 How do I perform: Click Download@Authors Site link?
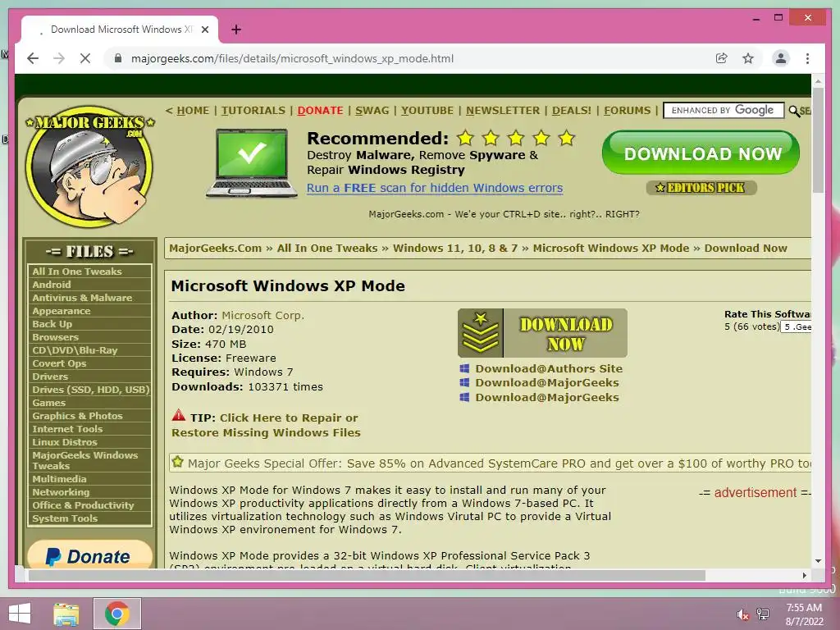click(x=549, y=368)
